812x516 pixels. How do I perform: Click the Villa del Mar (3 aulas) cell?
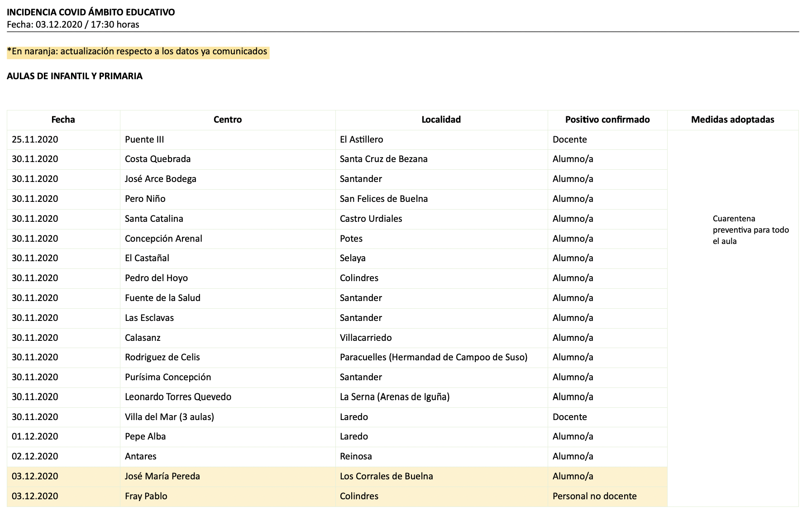[169, 417]
